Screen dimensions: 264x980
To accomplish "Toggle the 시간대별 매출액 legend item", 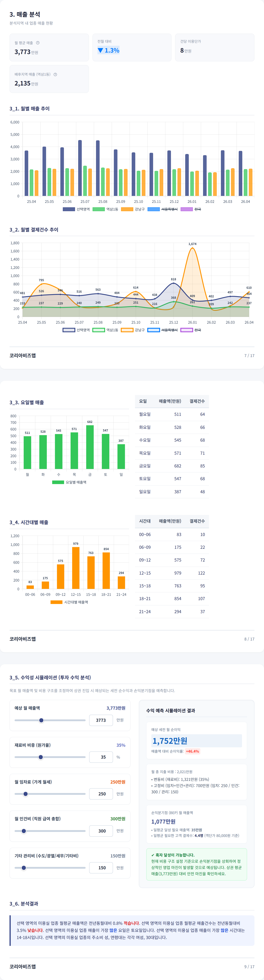I will [69, 602].
